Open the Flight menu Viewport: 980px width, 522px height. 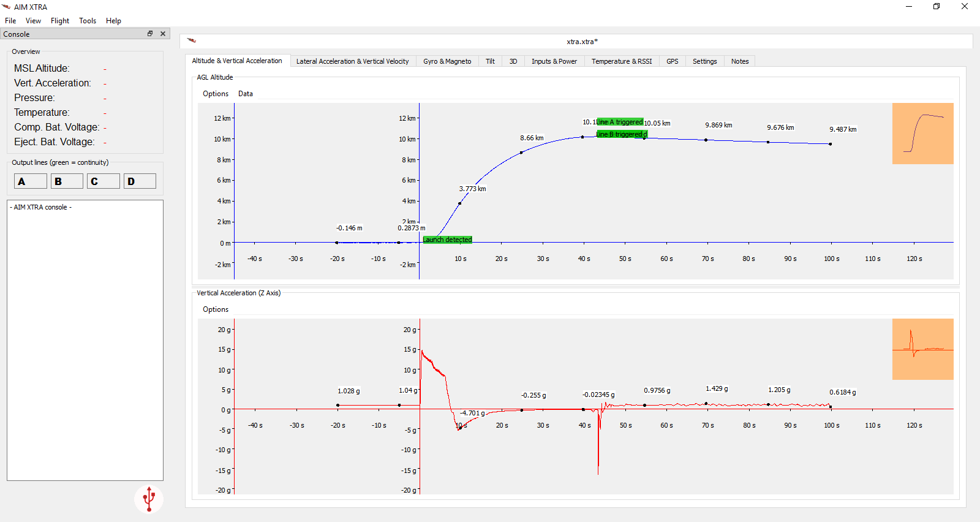[60, 20]
